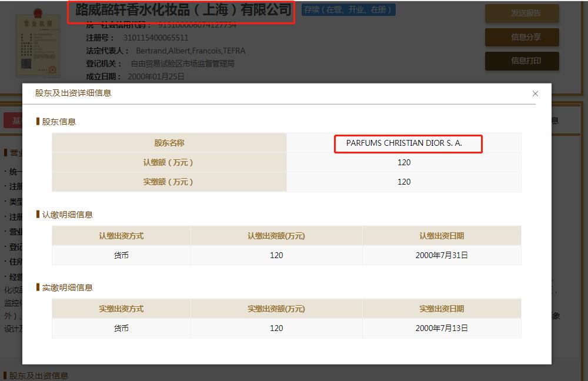588x381 pixels.
Task: Click the 认缴额（万元） row label
Action: tap(169, 162)
